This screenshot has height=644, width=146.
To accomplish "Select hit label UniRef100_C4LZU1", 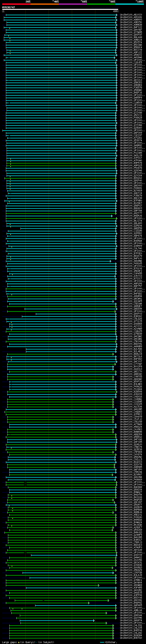I will (131, 625).
